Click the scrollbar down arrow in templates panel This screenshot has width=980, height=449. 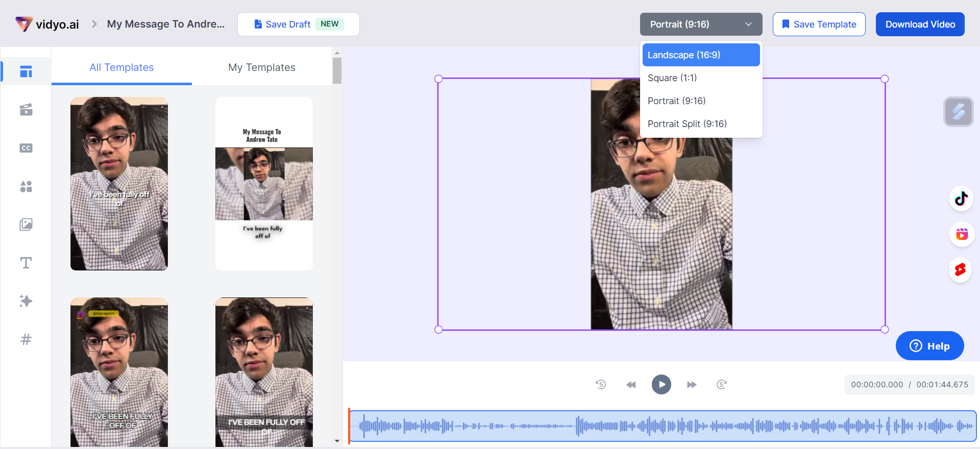pos(337,441)
